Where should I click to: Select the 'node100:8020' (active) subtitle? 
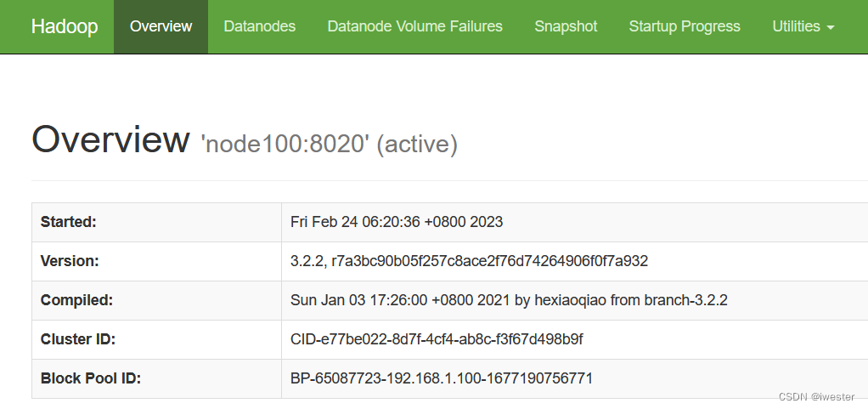[330, 144]
